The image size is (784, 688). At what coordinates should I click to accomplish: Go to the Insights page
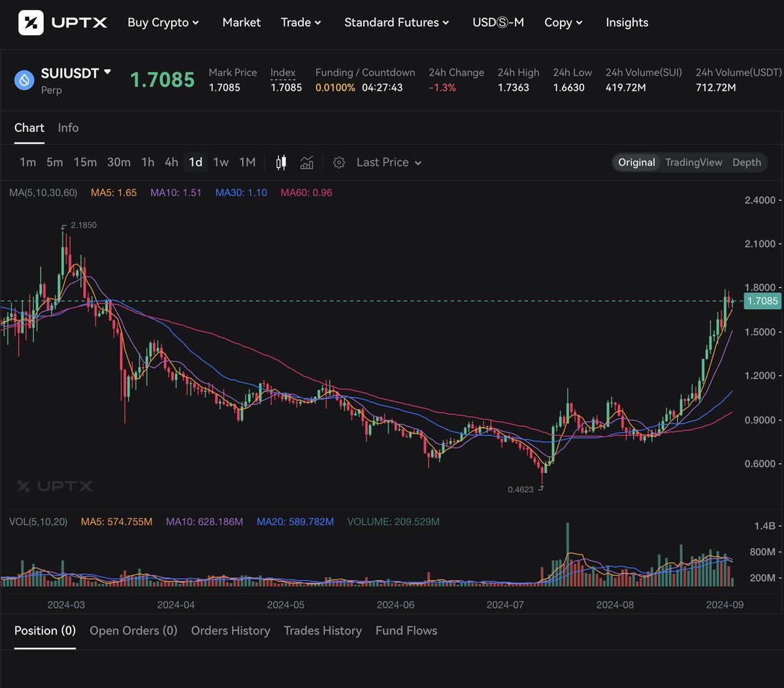coord(627,22)
